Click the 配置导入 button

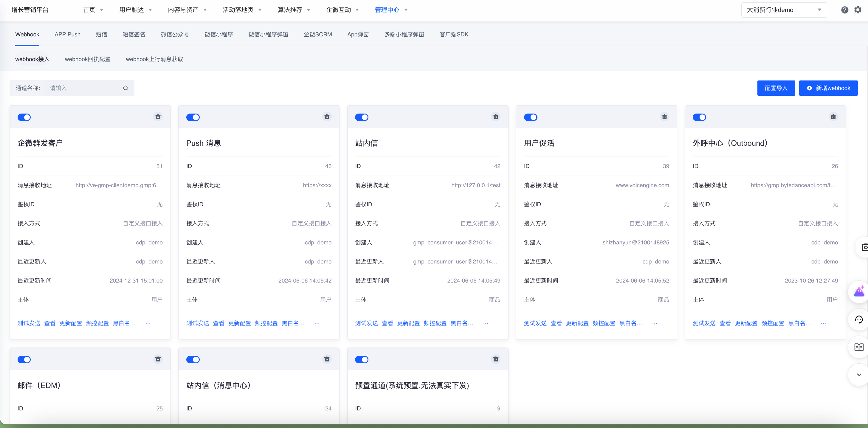pos(776,88)
